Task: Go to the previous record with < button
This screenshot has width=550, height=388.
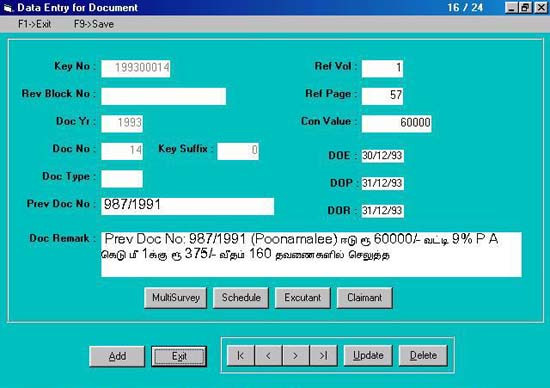Action: point(268,355)
